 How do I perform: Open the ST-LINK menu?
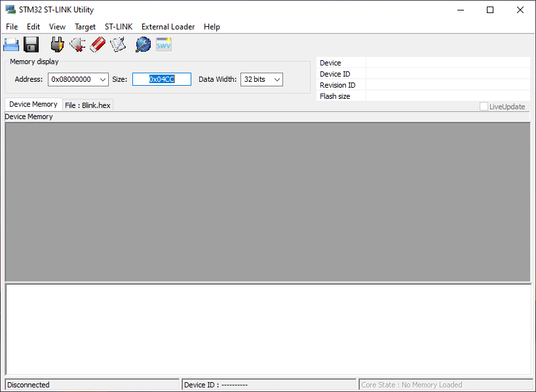coord(119,27)
